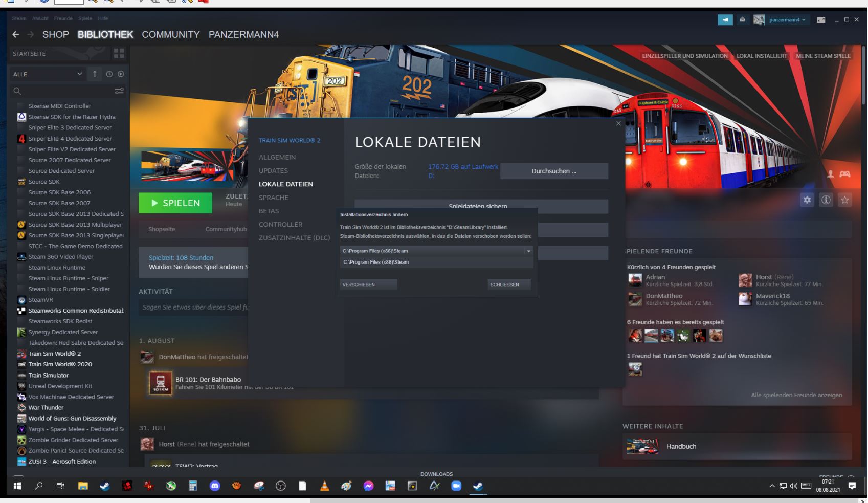The width and height of the screenshot is (868, 503).
Task: Open the Steam announcements megaphone icon
Action: coord(725,20)
